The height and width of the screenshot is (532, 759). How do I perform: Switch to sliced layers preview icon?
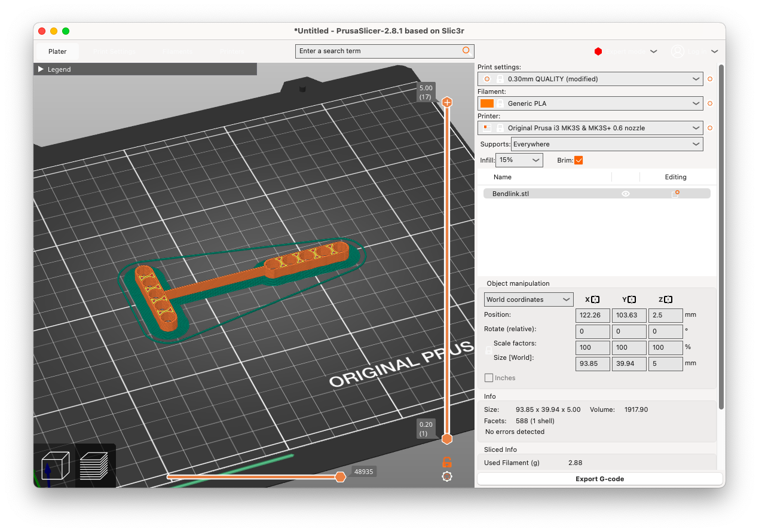[94, 466]
